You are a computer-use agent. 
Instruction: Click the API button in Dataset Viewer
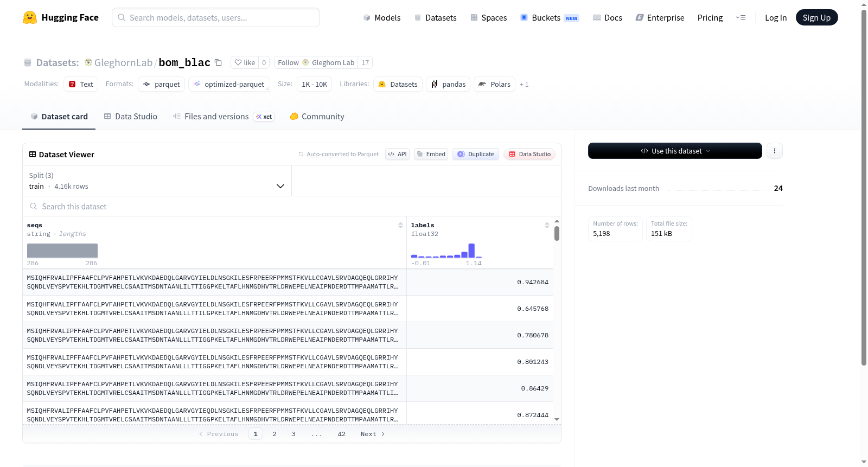tap(397, 154)
